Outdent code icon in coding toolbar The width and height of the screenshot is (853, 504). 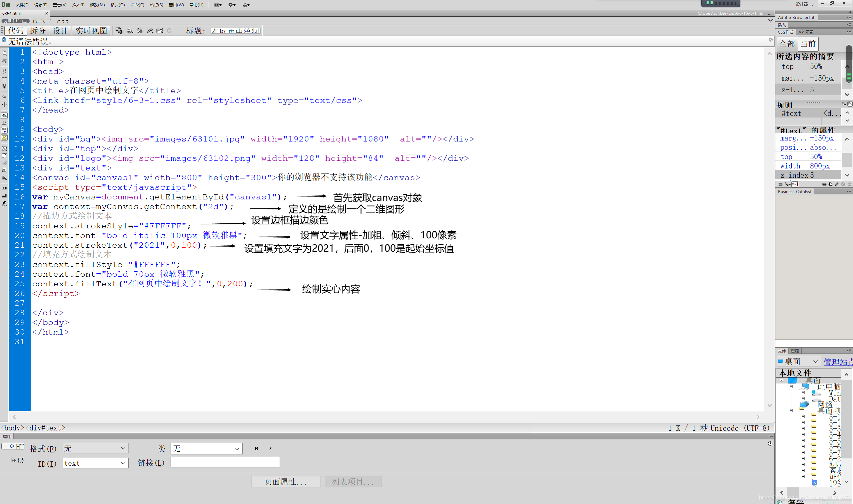(x=4, y=196)
